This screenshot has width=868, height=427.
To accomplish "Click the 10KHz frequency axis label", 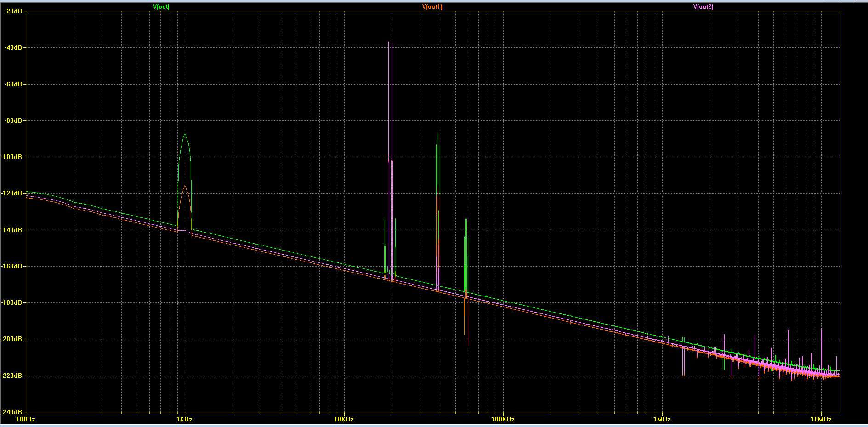I will tap(344, 419).
